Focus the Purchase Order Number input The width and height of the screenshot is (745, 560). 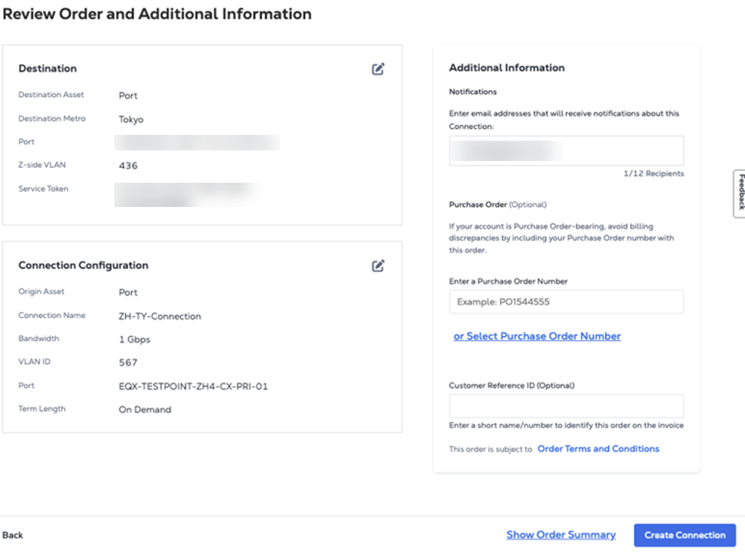tap(566, 302)
